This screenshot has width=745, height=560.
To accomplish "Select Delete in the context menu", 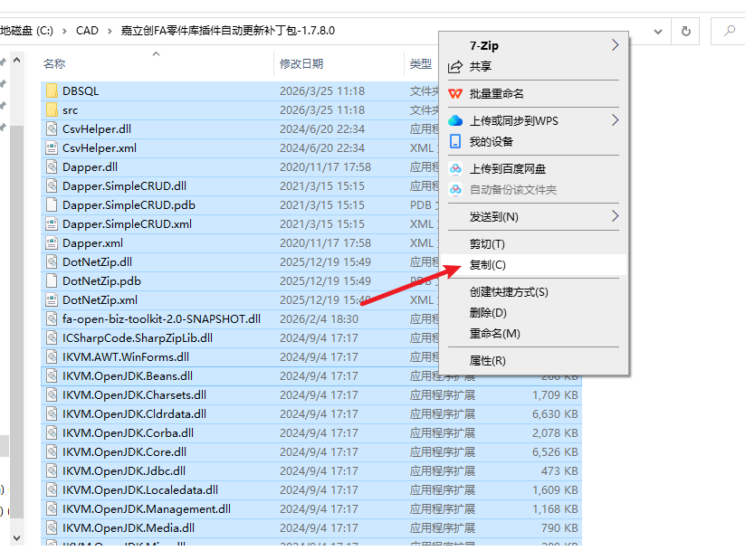I will (487, 313).
